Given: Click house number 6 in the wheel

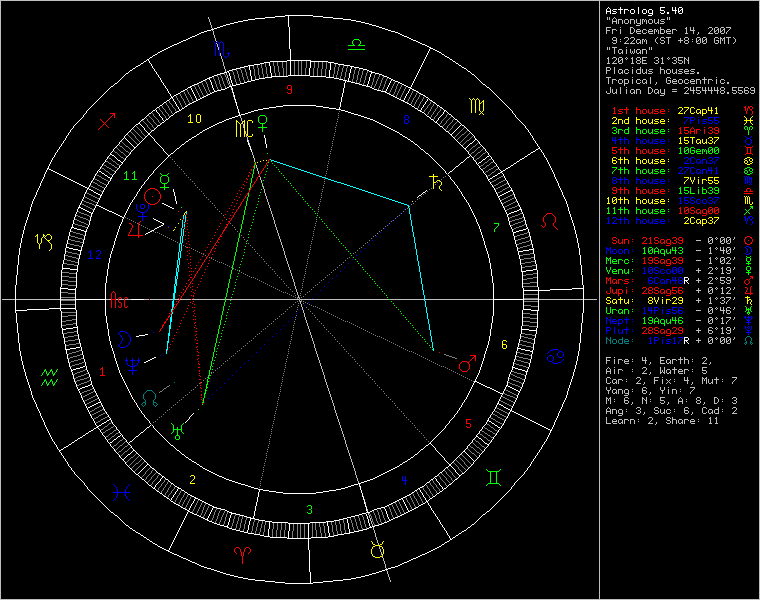Looking at the screenshot, I should coord(504,345).
